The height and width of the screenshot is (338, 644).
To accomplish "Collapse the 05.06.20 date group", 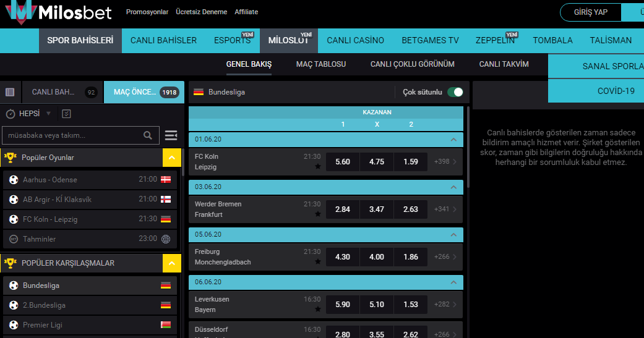I will point(453,235).
